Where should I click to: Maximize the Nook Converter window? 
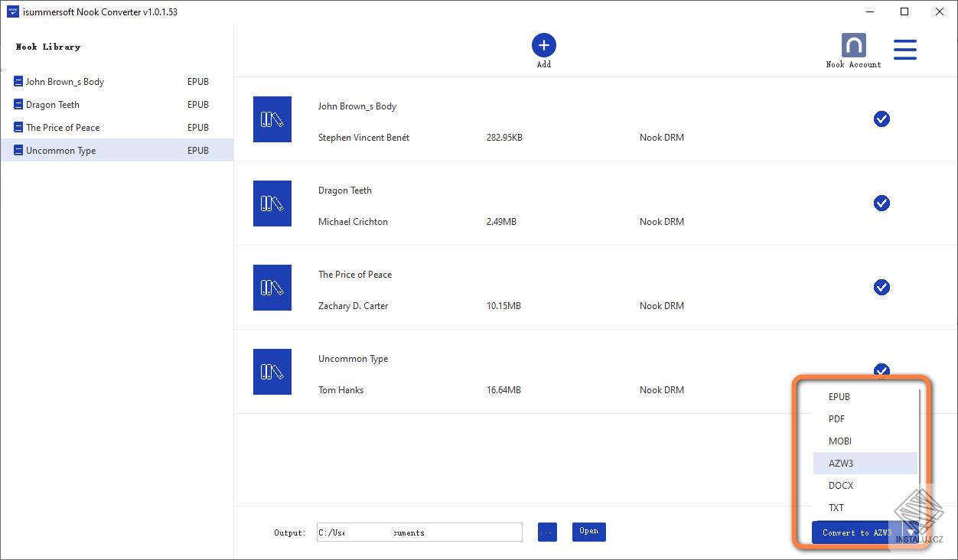pos(904,11)
